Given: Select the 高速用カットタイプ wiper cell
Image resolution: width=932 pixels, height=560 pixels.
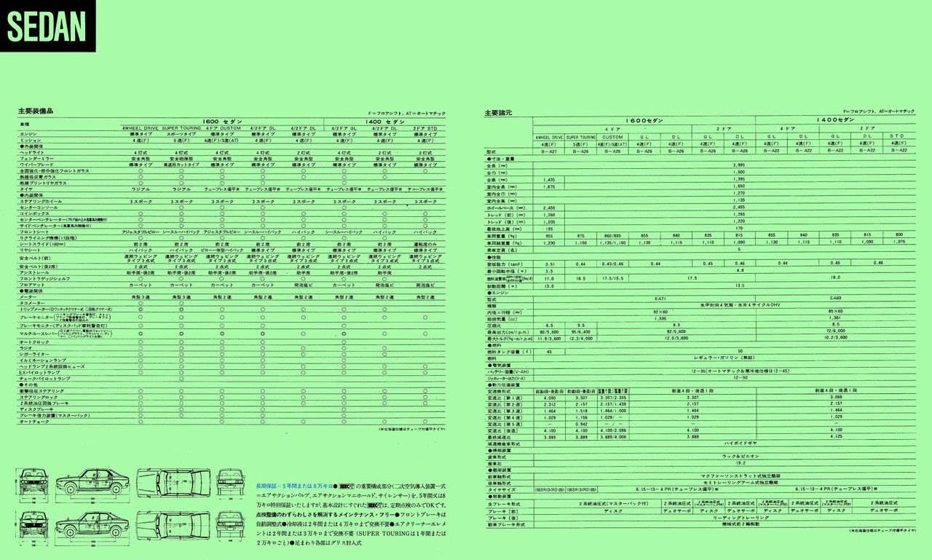Looking at the screenshot, I should tap(181, 165).
